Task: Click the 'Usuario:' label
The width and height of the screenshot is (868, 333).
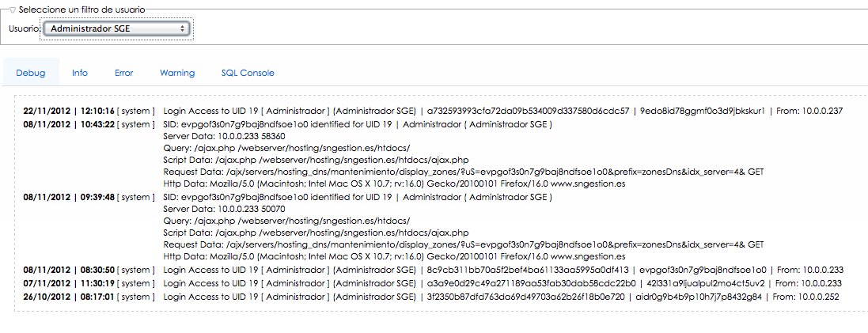Action: click(25, 28)
